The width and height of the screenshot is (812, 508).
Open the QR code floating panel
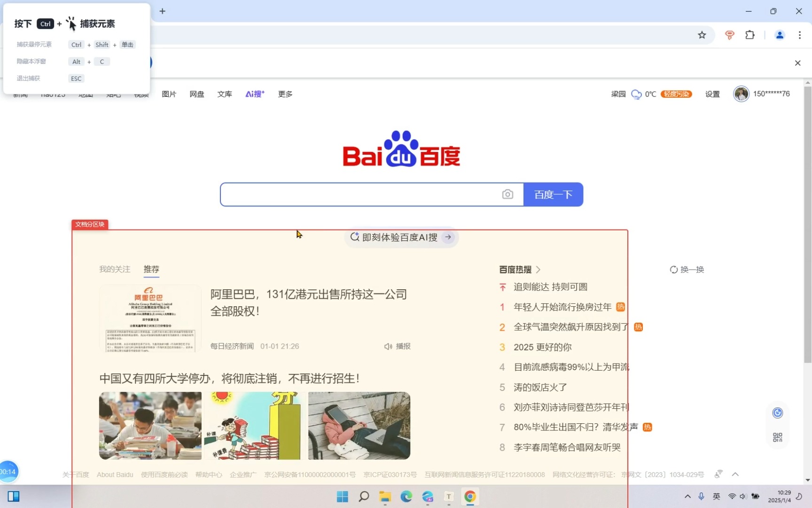(x=777, y=437)
